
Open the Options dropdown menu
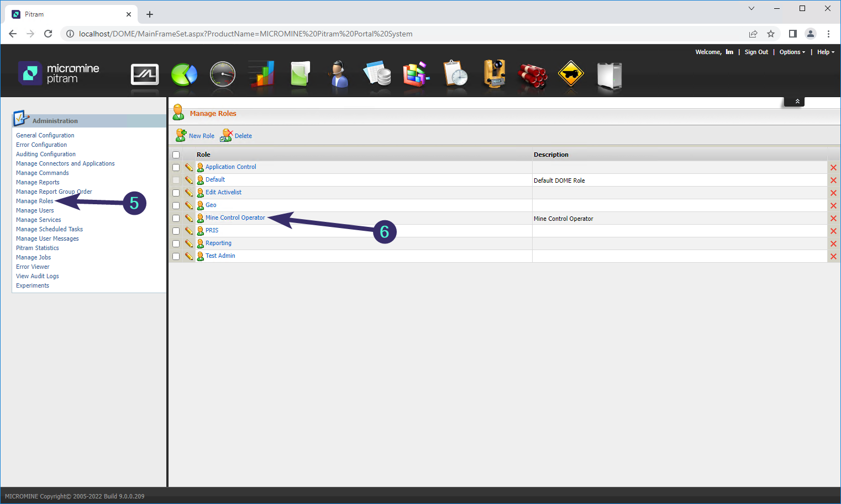(x=792, y=52)
